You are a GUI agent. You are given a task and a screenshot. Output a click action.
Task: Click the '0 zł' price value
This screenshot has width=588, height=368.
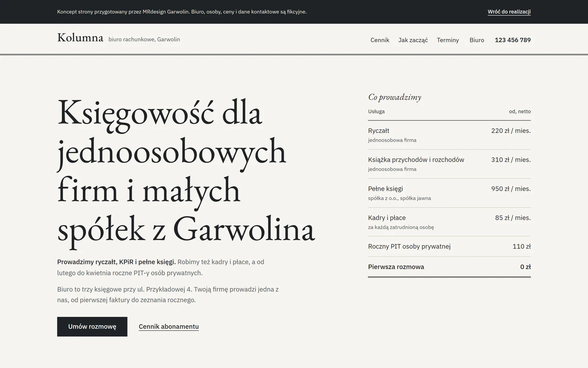tap(526, 267)
